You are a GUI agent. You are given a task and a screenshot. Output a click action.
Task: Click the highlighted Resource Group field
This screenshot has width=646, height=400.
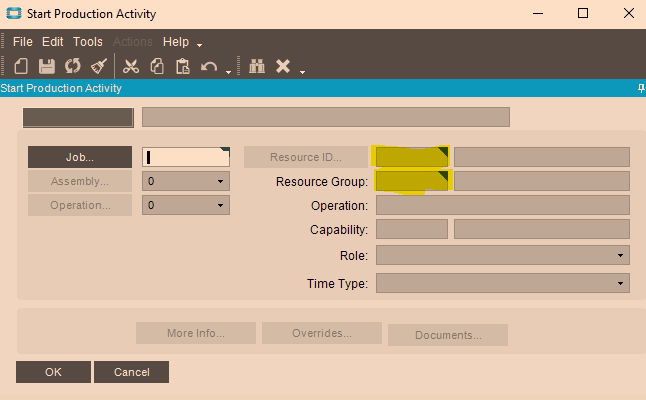pyautogui.click(x=412, y=181)
